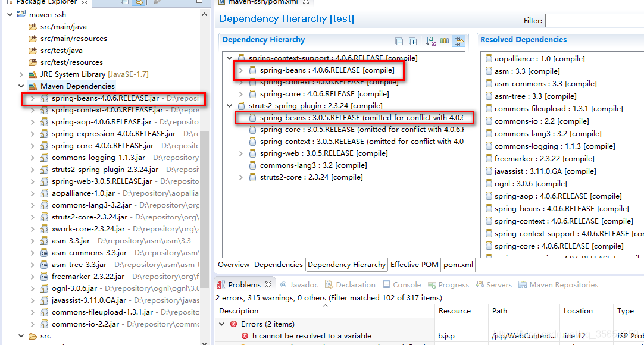
Task: Sort problems by Path column header
Action: 524,311
